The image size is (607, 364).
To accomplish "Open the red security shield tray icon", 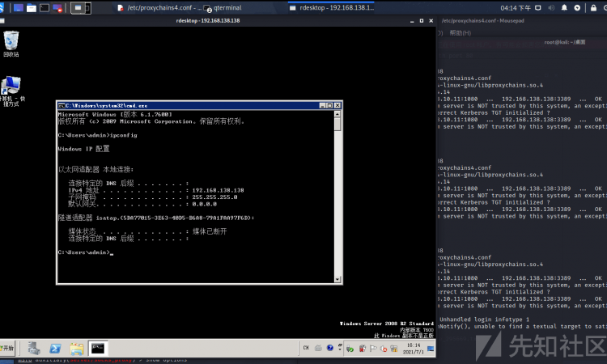I will pyautogui.click(x=363, y=349).
